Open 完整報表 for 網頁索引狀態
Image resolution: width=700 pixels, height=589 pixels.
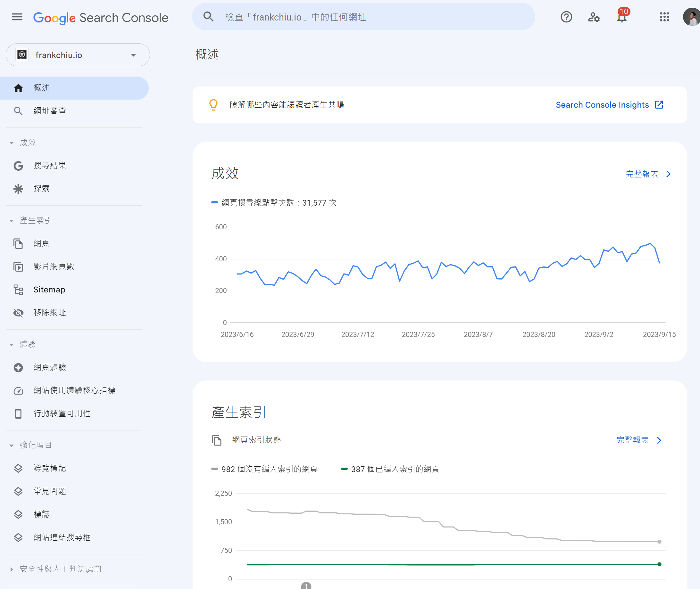pos(638,440)
